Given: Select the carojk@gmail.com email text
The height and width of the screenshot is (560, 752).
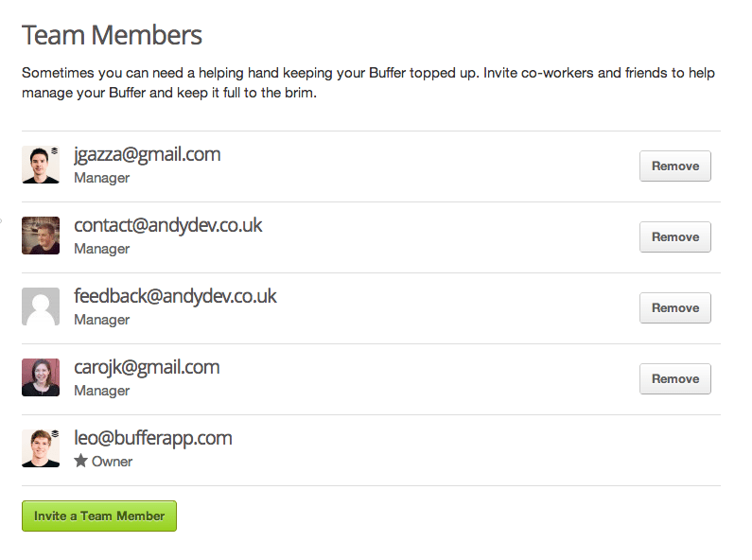Looking at the screenshot, I should coord(147,368).
